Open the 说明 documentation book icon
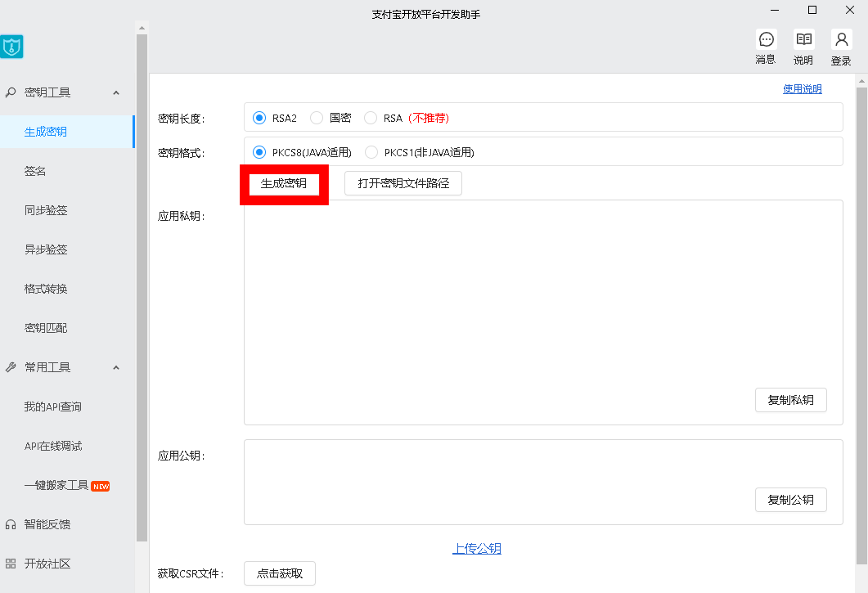The width and height of the screenshot is (868, 593). [803, 39]
